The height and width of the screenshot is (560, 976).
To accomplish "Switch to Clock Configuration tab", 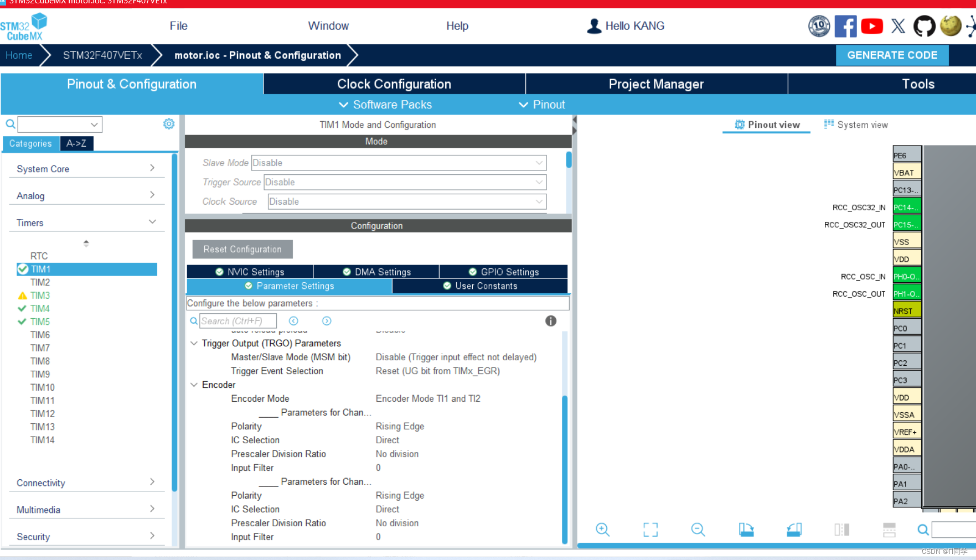I will pos(394,84).
